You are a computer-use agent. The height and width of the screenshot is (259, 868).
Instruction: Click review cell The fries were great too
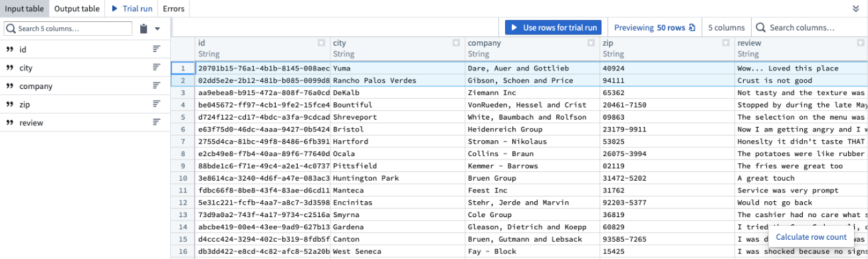801,166
